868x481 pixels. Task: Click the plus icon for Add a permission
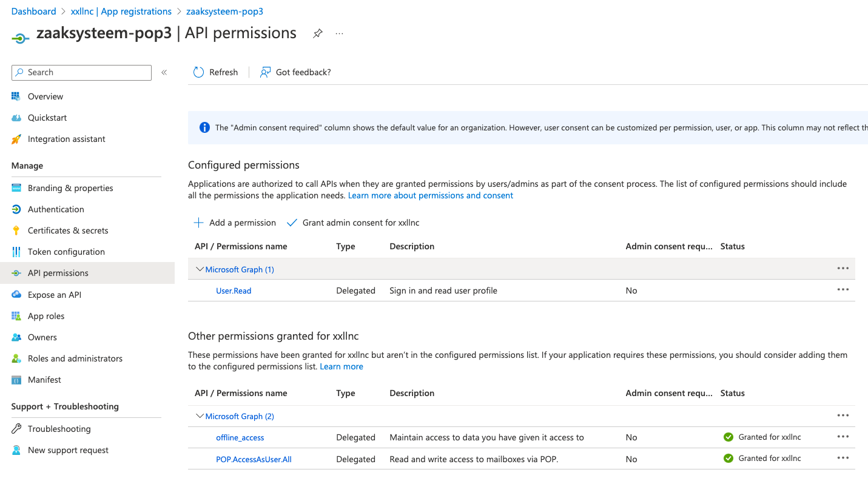[198, 223]
